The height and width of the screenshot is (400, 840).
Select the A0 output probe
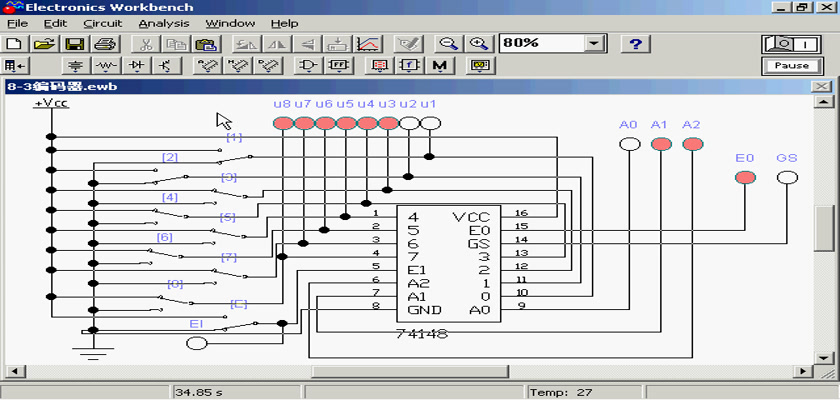pyautogui.click(x=629, y=144)
